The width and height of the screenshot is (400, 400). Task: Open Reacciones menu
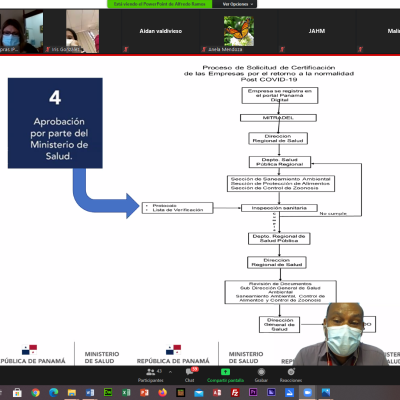coord(291,375)
